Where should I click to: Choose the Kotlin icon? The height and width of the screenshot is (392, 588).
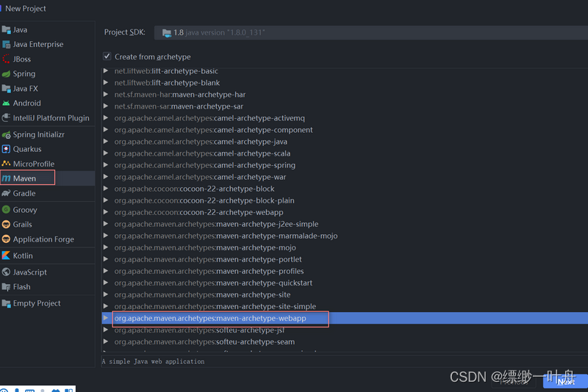[6, 255]
